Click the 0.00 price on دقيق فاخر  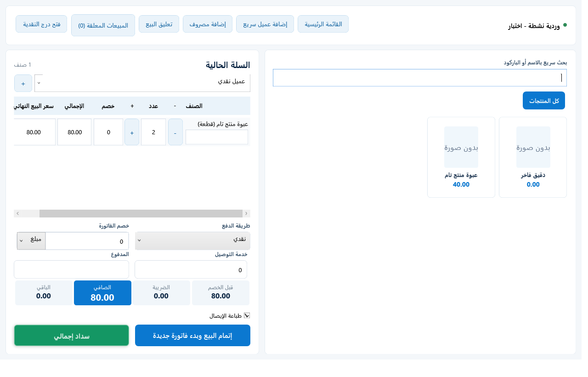click(533, 184)
